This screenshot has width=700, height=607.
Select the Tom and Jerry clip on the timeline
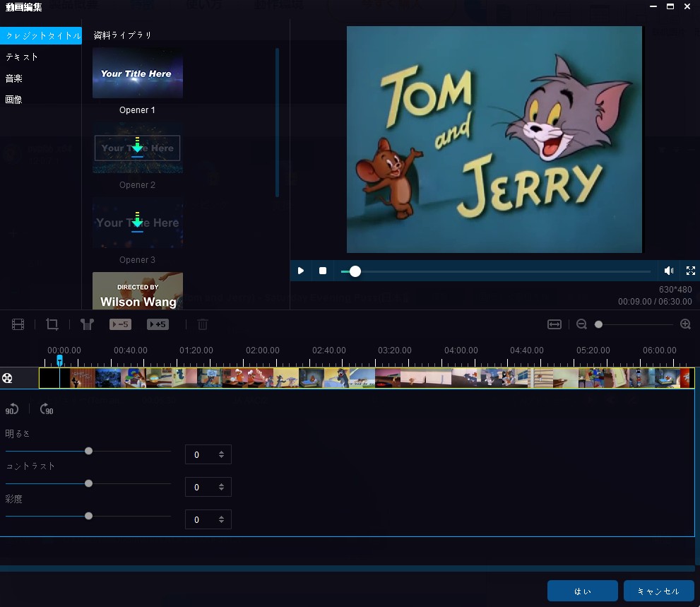[x=367, y=378]
